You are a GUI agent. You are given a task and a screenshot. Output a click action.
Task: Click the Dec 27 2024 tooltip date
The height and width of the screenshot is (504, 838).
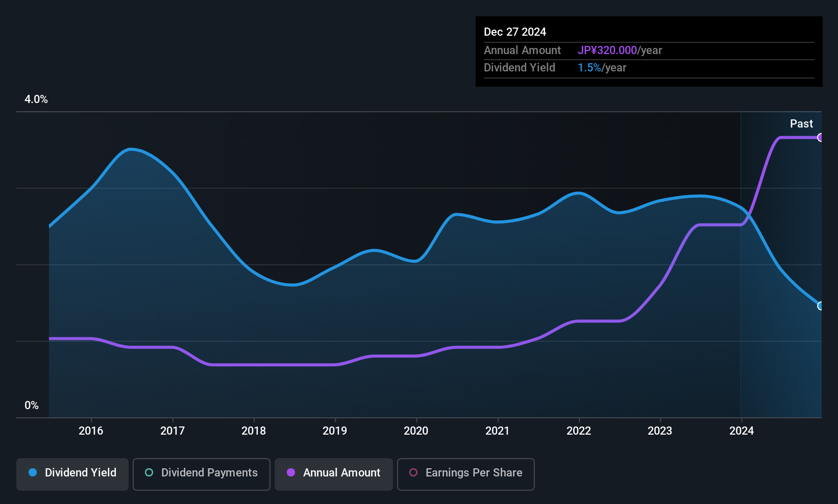(x=515, y=32)
